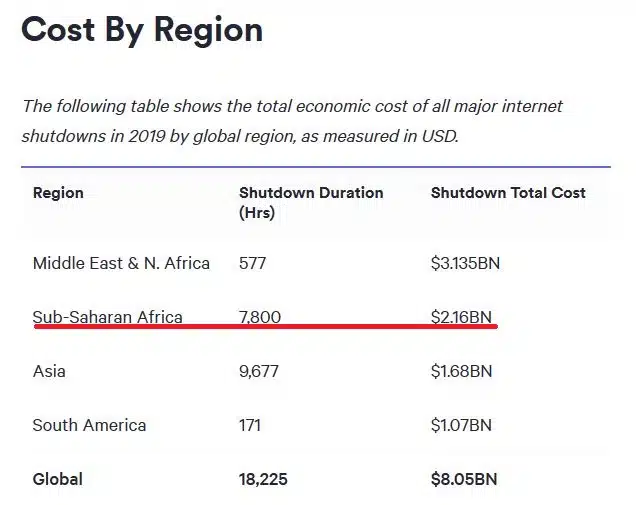This screenshot has width=636, height=505.
Task: Click the 7,800 hours duration value
Action: [260, 317]
